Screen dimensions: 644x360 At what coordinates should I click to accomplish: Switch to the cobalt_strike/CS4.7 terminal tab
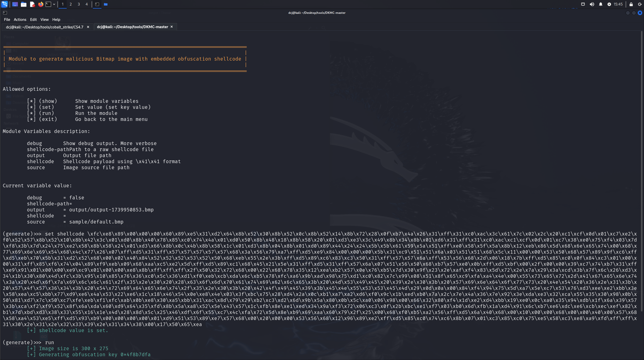(x=45, y=27)
